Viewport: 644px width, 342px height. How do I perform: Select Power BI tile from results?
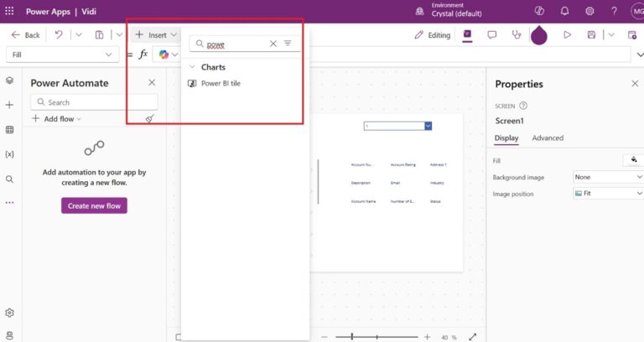(221, 83)
